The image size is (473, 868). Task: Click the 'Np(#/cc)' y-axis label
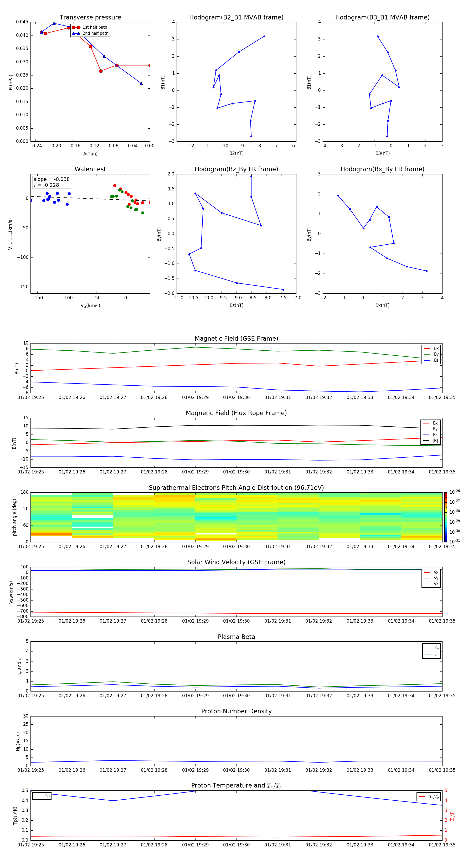(18, 741)
